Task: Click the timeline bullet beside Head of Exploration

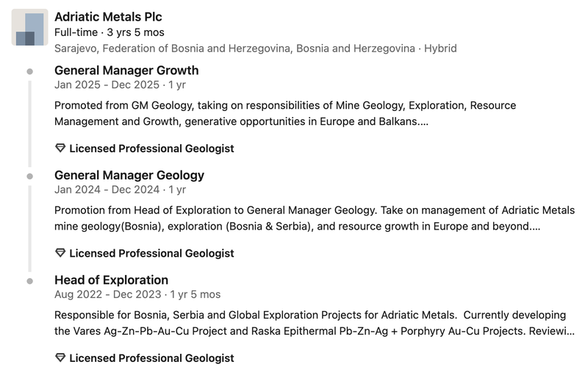Action: pyautogui.click(x=29, y=281)
